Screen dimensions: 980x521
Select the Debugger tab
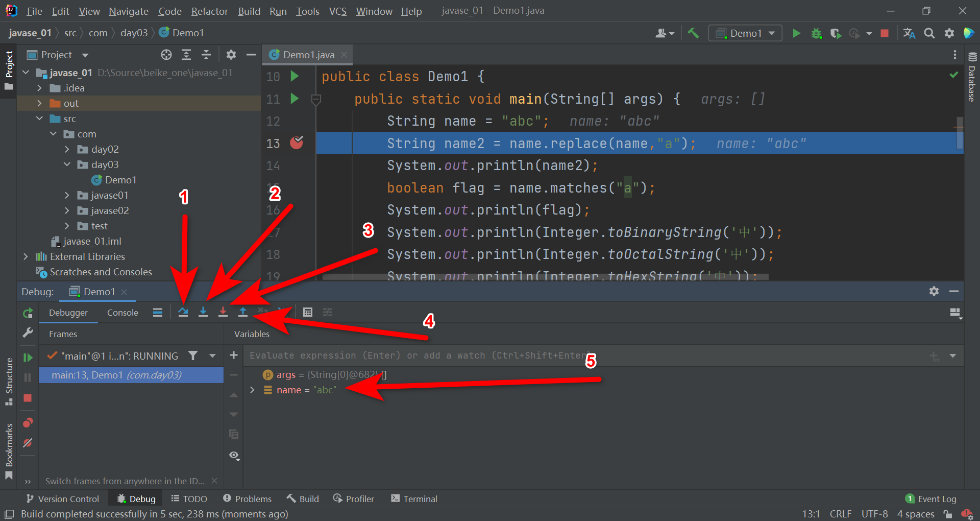coord(68,313)
